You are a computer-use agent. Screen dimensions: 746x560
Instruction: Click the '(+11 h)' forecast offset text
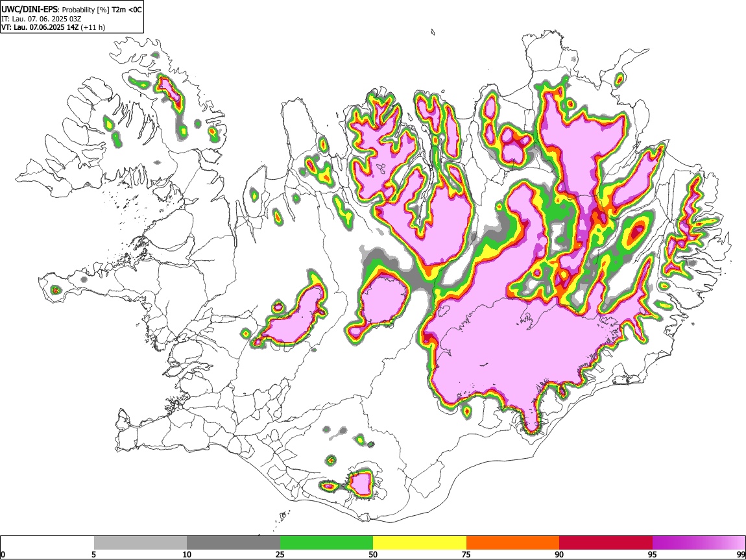93,27
